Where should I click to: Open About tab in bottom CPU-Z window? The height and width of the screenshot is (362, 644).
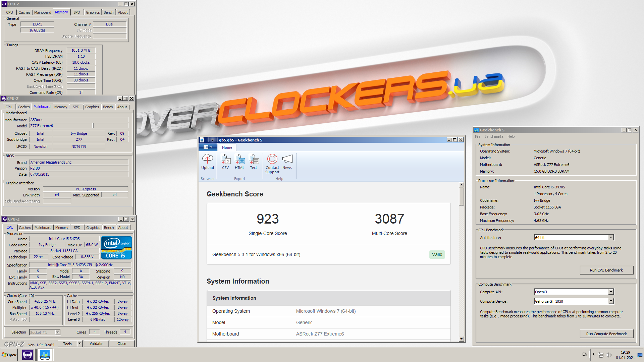click(x=123, y=228)
